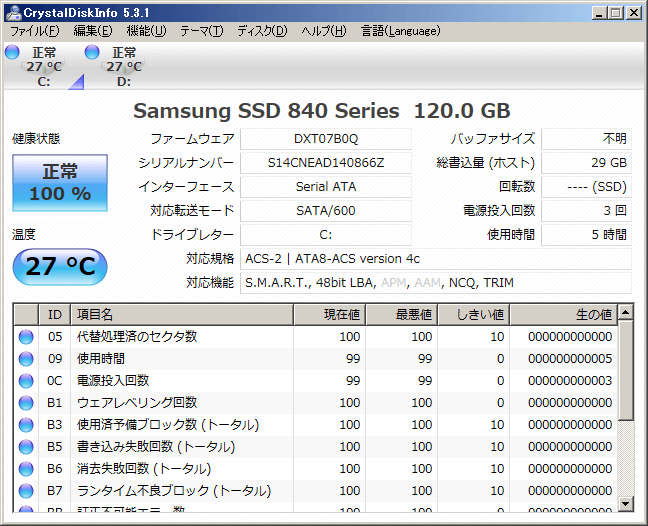Click the 健康状態 label

pyautogui.click(x=36, y=139)
